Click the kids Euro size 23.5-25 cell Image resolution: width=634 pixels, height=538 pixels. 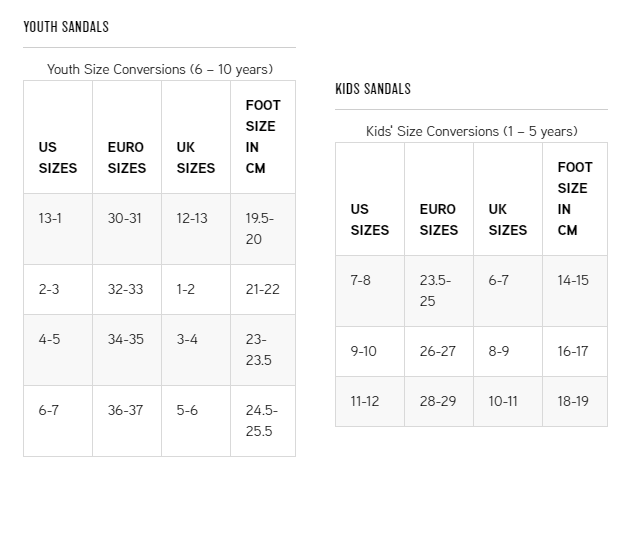click(439, 291)
